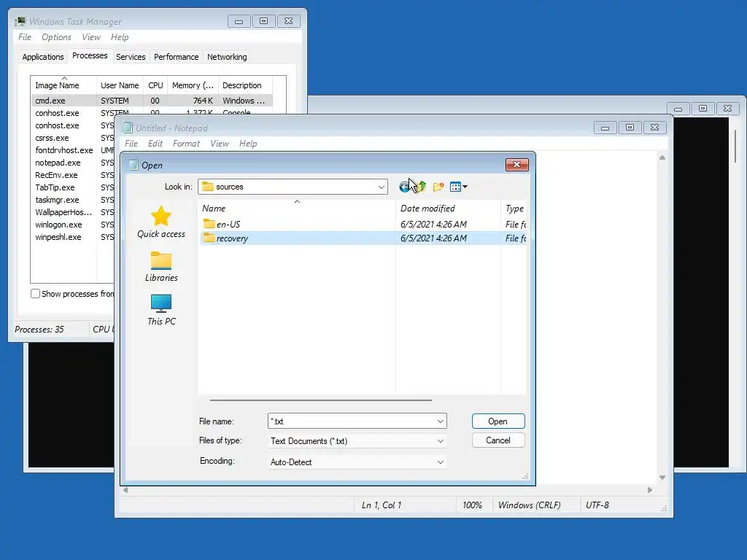Click the horizontal scrollbar in file list
The width and height of the screenshot is (747, 560).
tap(321, 400)
